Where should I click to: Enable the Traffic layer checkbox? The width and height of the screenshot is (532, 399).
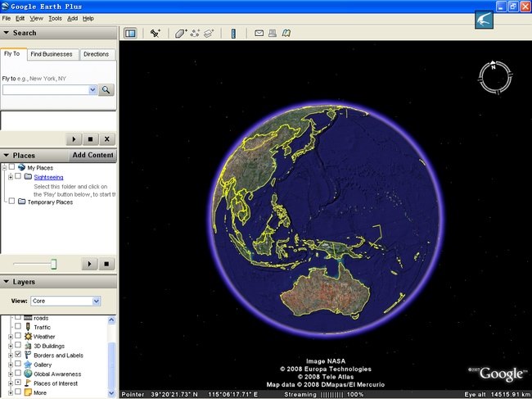(18, 326)
